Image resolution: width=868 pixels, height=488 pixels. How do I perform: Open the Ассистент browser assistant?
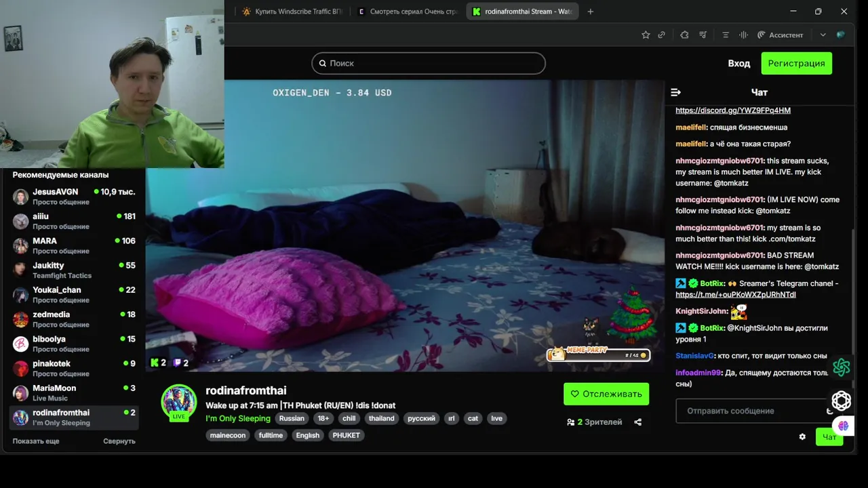point(780,35)
